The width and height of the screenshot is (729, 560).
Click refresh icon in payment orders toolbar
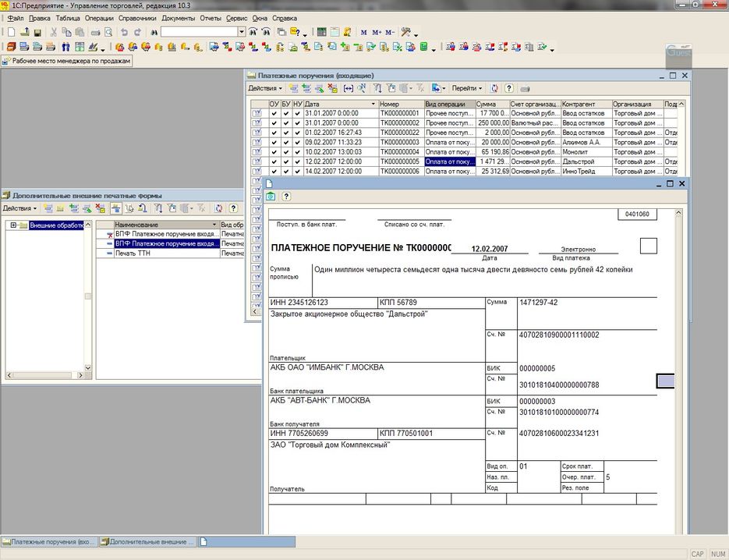[x=494, y=88]
